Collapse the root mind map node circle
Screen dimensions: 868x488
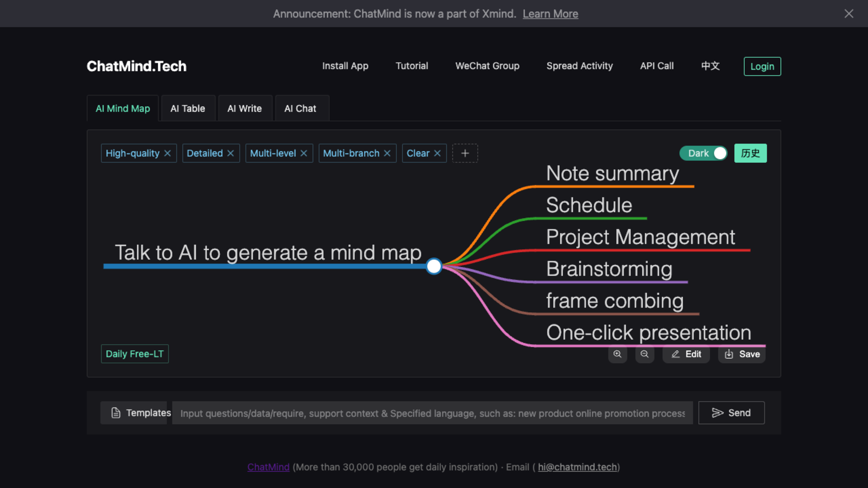pyautogui.click(x=434, y=266)
